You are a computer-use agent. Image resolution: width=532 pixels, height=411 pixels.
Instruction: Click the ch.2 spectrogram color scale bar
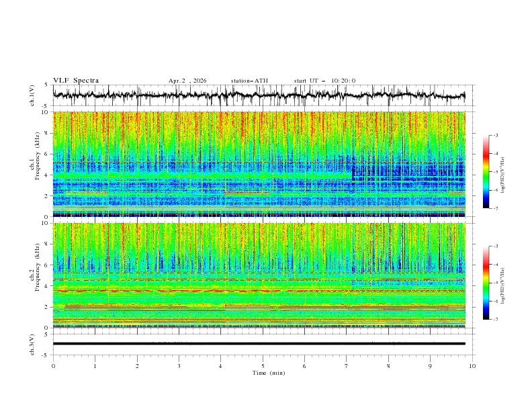486,283
